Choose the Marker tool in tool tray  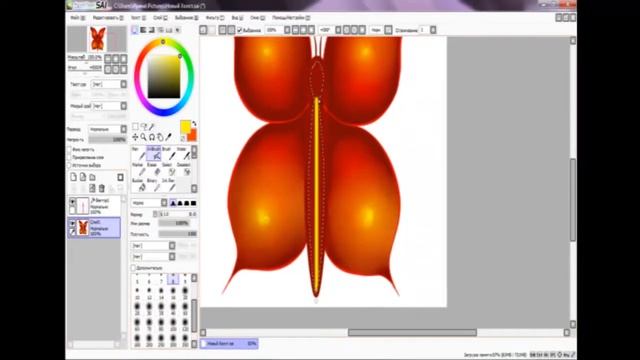(138, 169)
